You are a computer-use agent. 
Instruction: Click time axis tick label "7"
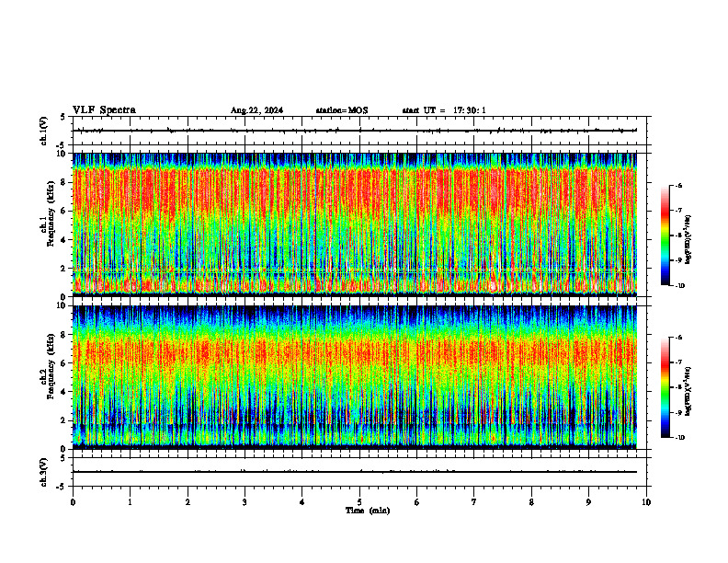[474, 502]
